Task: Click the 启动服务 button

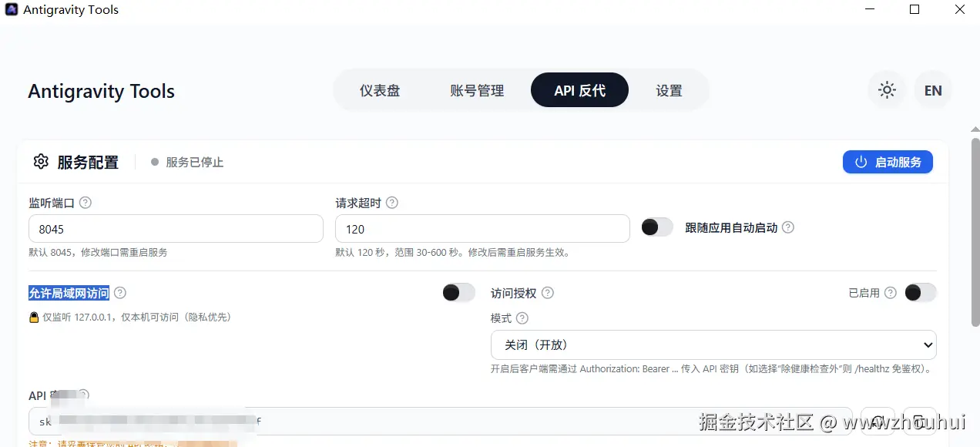Action: click(888, 162)
